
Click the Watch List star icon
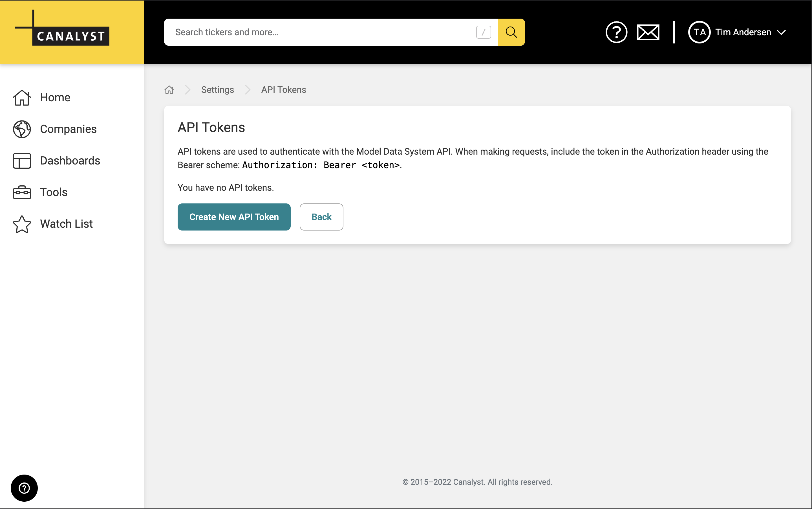tap(22, 224)
